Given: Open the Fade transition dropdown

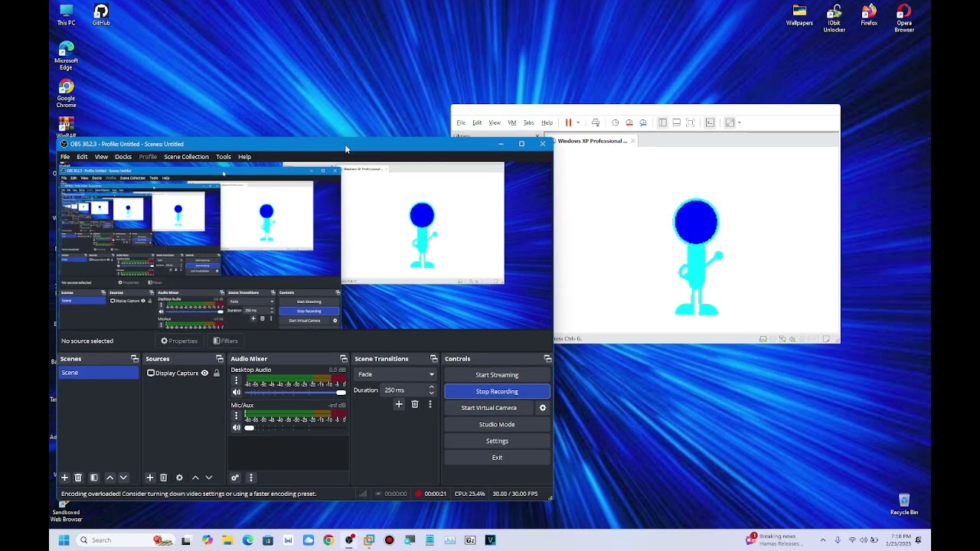Looking at the screenshot, I should (395, 374).
